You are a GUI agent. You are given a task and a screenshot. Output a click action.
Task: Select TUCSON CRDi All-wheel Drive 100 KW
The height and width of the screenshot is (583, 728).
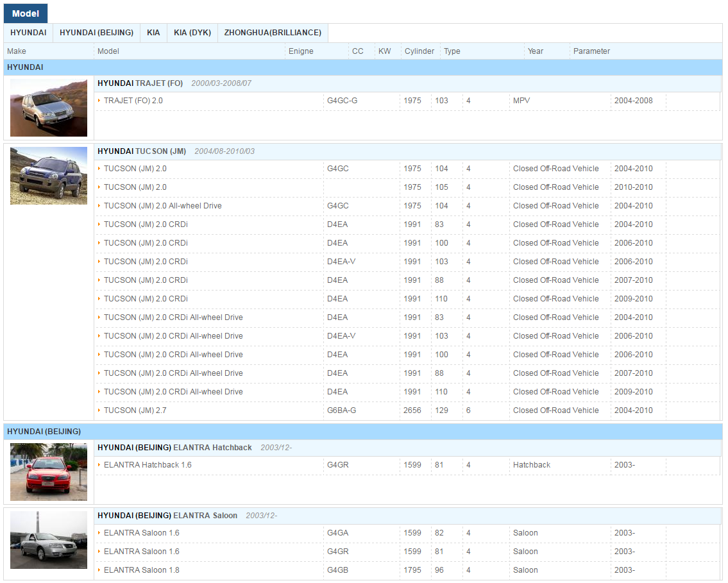point(173,355)
